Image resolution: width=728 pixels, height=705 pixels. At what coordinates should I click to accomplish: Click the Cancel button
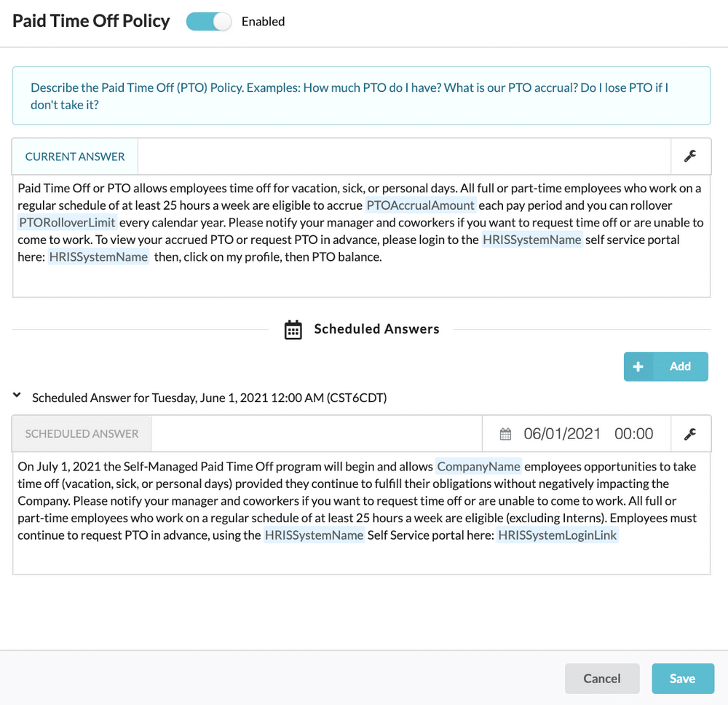click(x=602, y=679)
